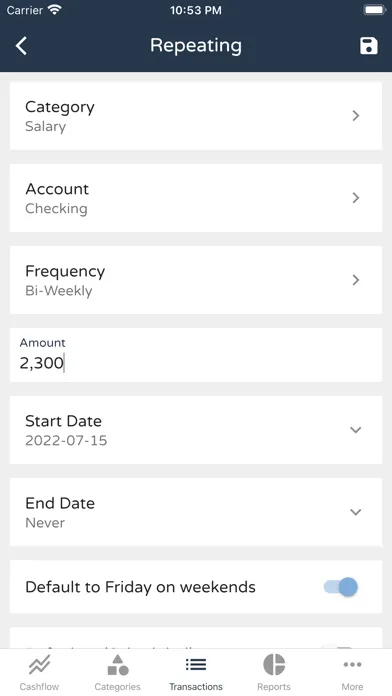Open the Categories shapes icon

coord(118,665)
